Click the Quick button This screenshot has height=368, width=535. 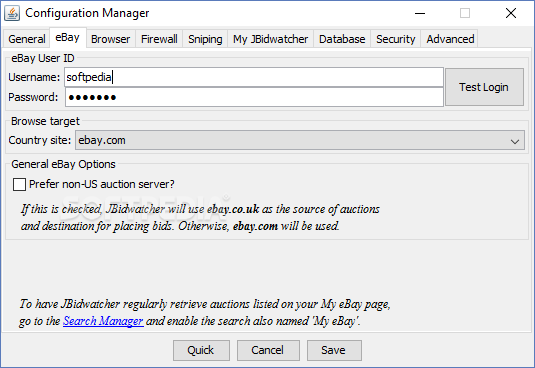click(201, 350)
